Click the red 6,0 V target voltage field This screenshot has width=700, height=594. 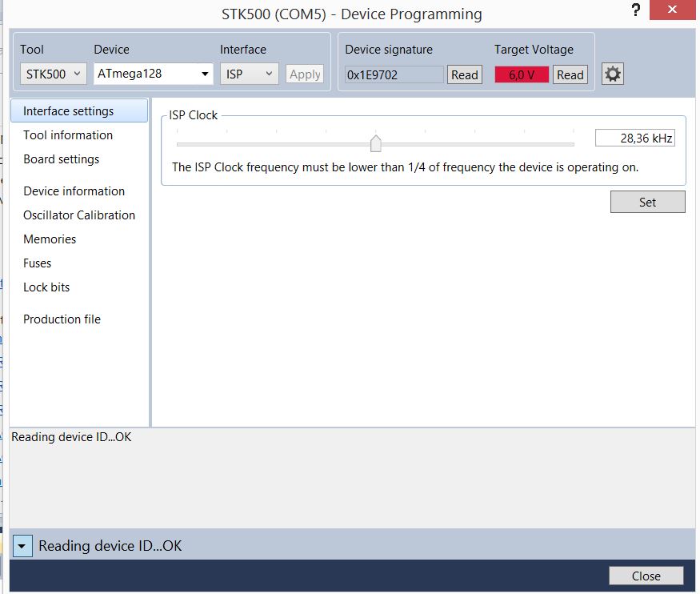pyautogui.click(x=522, y=74)
